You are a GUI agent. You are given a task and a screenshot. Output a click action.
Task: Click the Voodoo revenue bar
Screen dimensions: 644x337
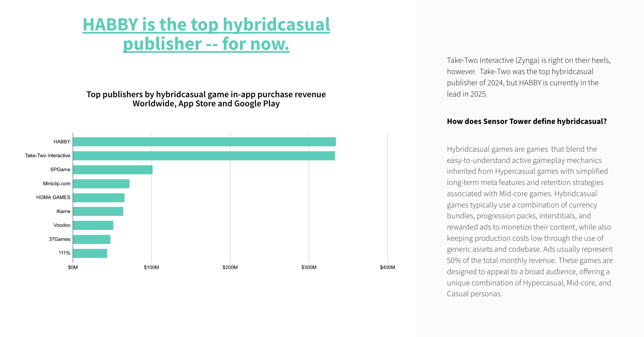(x=93, y=225)
